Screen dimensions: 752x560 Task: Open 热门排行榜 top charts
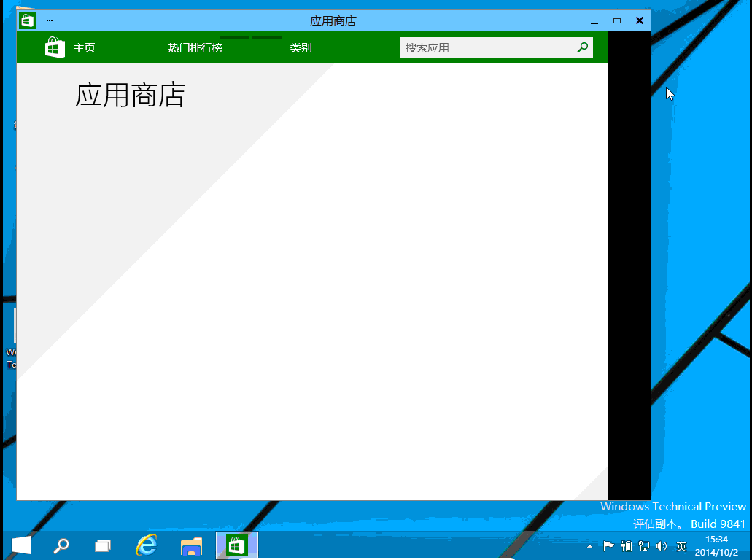tap(195, 48)
